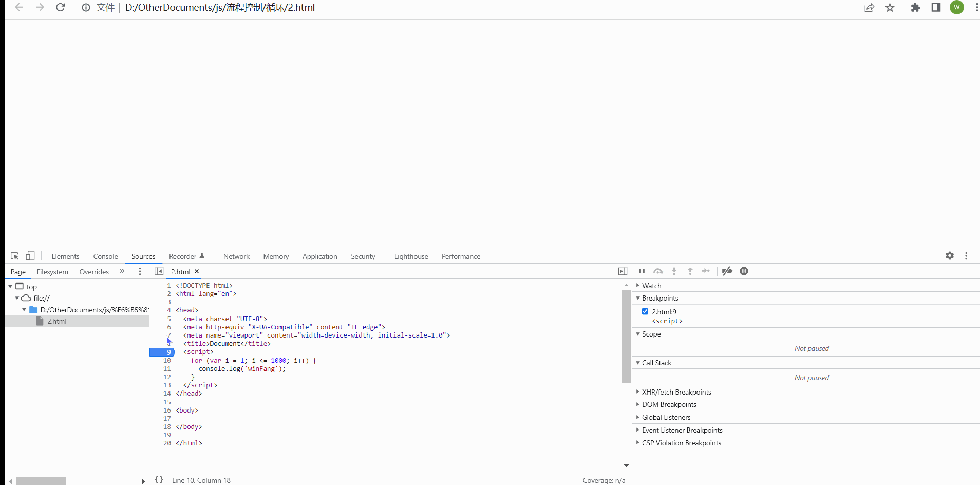Close the 2.html editor tab
This screenshot has width=980, height=485.
(197, 271)
